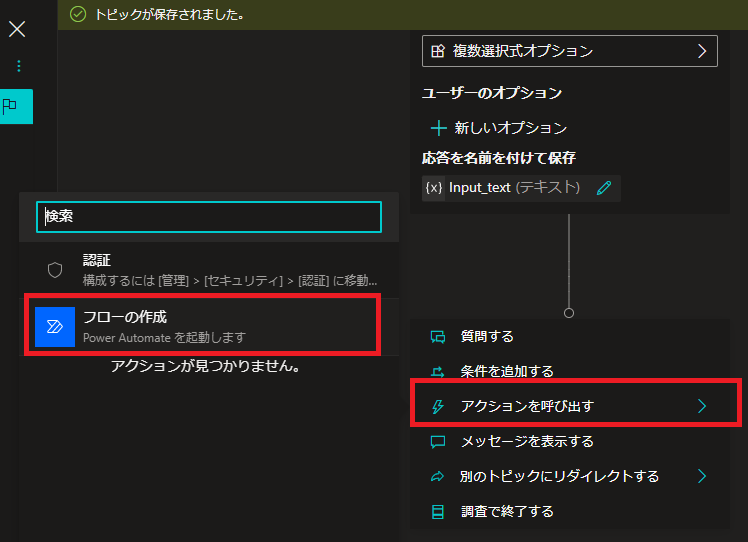Open the three-dot more options menu
This screenshot has width=748, height=542.
(x=19, y=66)
